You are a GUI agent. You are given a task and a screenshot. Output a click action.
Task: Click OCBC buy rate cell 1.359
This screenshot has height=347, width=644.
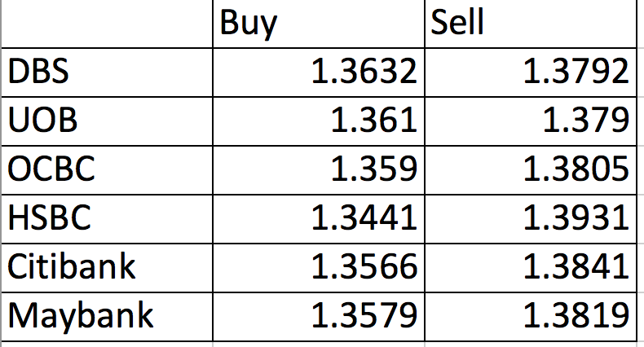318,169
